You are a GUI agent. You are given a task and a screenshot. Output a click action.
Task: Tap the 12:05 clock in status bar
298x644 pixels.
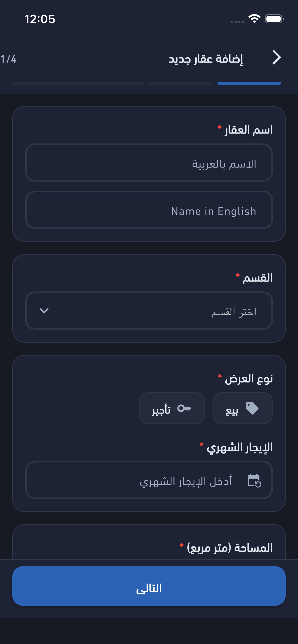click(39, 19)
